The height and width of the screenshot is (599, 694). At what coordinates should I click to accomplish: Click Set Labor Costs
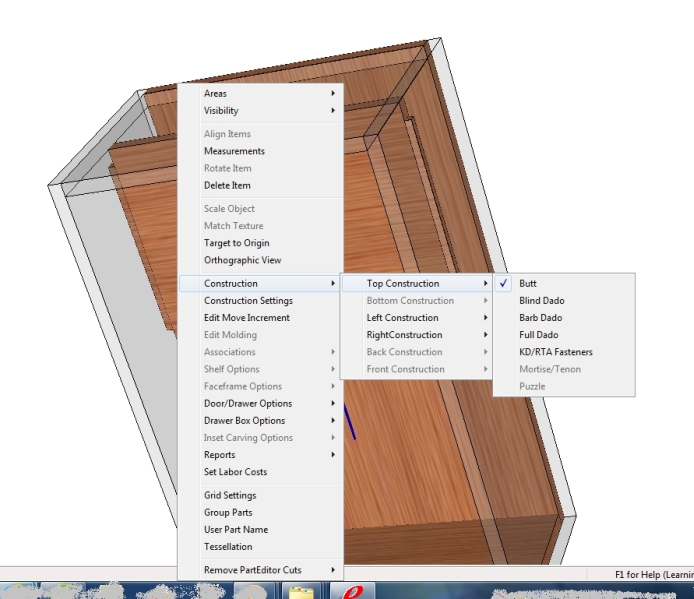(x=235, y=472)
